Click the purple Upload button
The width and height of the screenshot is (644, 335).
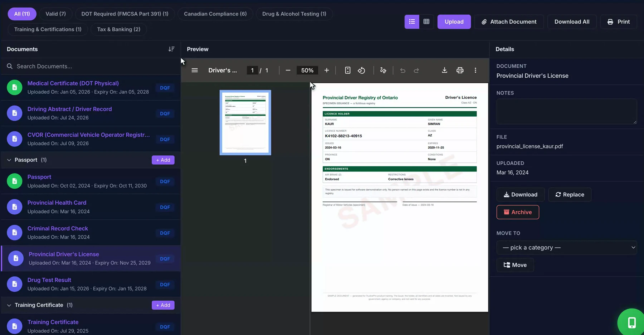pos(454,22)
